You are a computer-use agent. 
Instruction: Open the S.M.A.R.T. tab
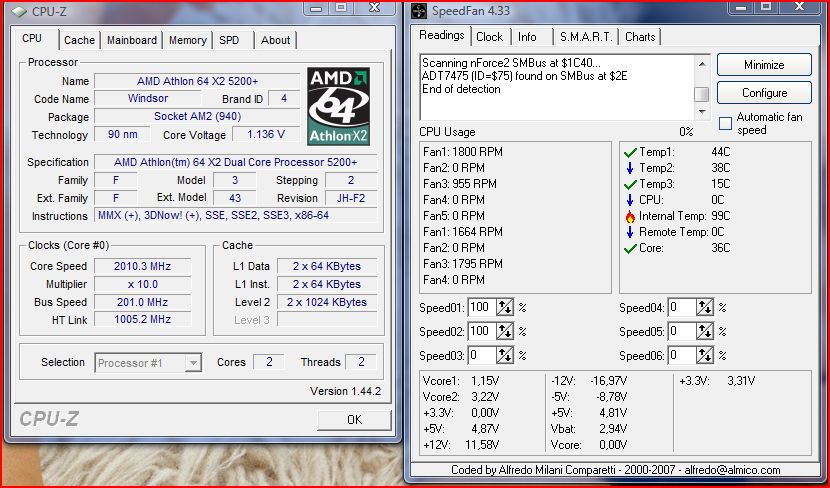[586, 37]
